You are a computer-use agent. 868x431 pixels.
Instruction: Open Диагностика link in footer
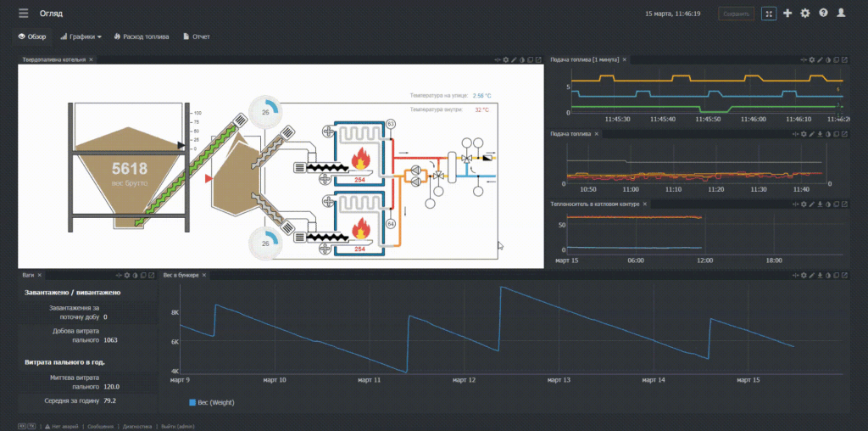pyautogui.click(x=138, y=427)
